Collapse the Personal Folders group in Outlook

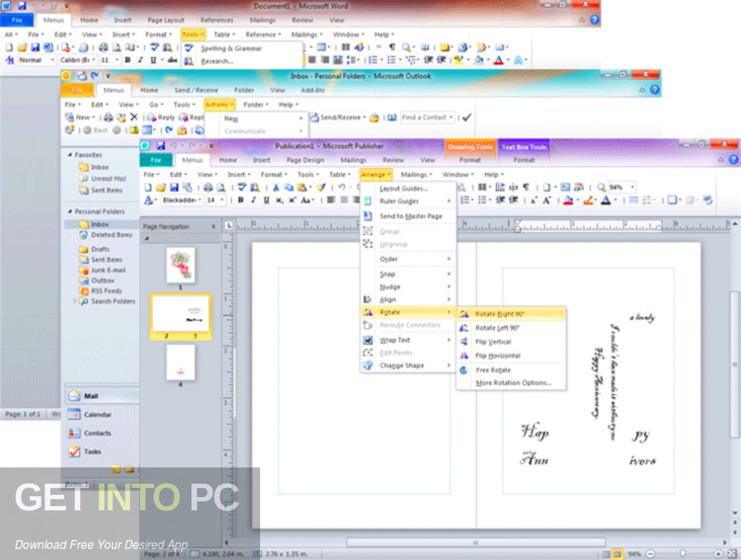click(x=70, y=211)
